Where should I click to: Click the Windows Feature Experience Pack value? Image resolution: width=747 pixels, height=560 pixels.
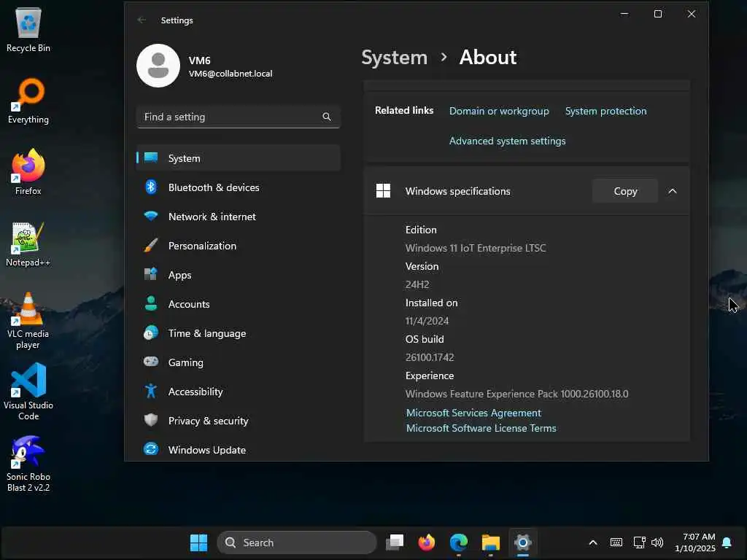[517, 394]
